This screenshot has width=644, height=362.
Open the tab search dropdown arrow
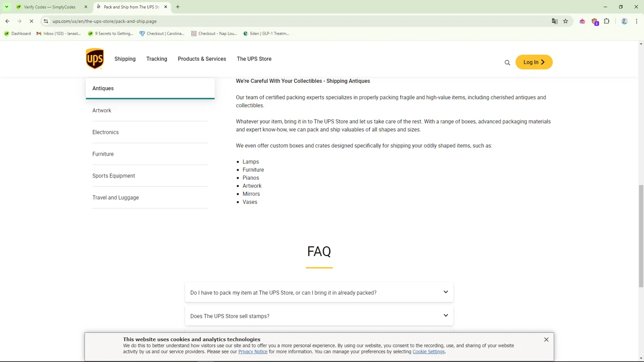click(x=6, y=7)
